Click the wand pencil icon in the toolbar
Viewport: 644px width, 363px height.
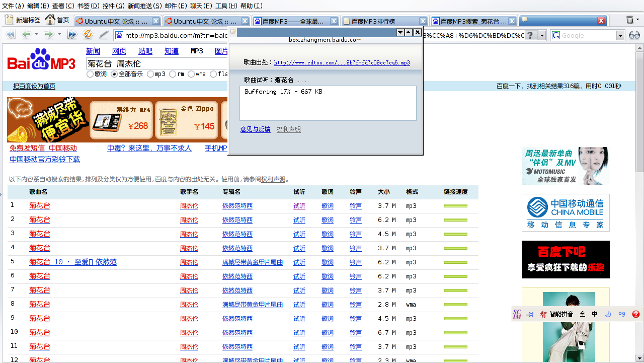(103, 35)
